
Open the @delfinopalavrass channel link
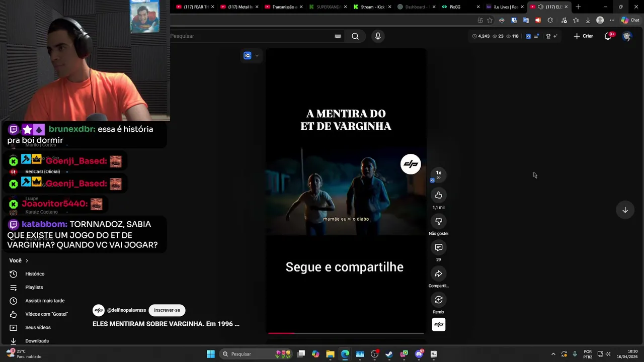[x=126, y=310]
